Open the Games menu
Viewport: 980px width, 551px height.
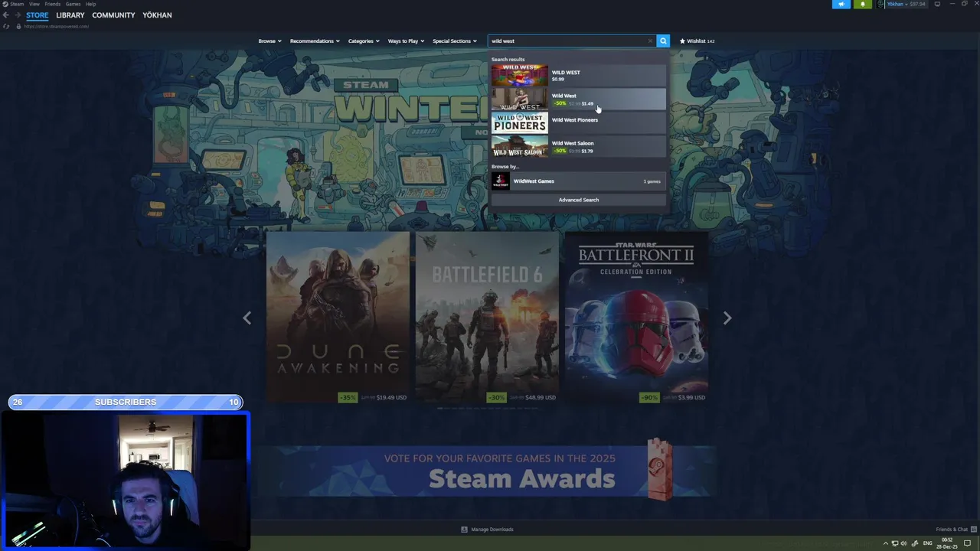[x=73, y=4]
